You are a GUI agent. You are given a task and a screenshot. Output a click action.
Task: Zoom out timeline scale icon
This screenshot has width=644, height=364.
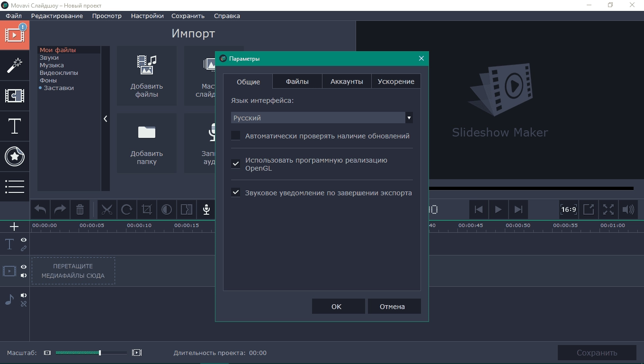[x=47, y=353]
